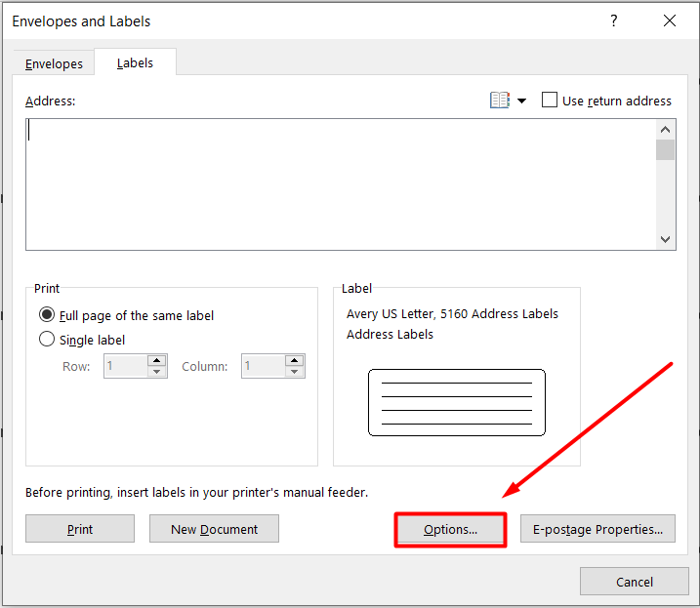Decrease the Row spinner value

[x=157, y=372]
